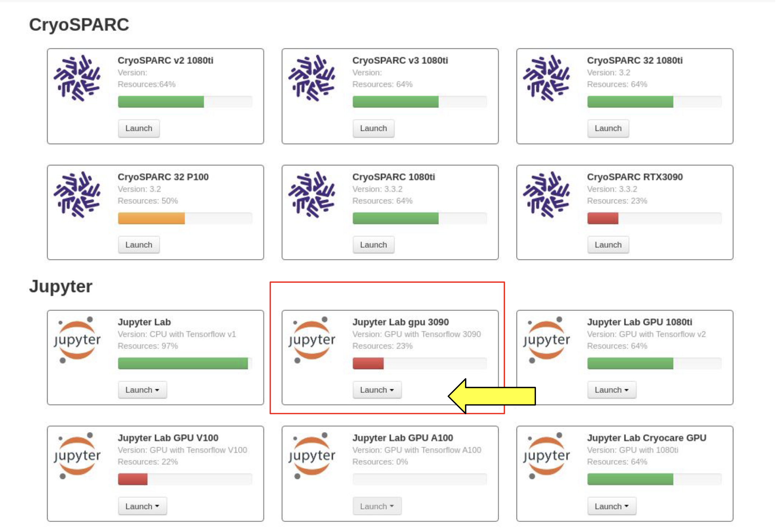Launch the CryoSPARC 1080ti version 3.3.2
The image size is (781, 532).
coord(373,245)
